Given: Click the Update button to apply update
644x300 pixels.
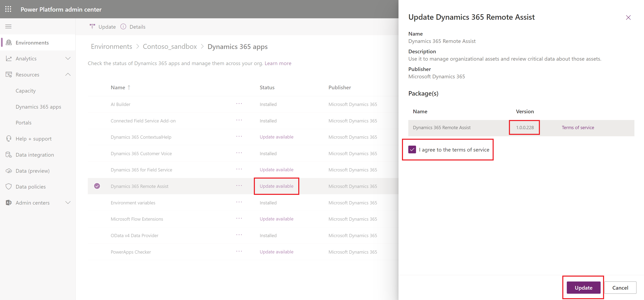Looking at the screenshot, I should [x=584, y=288].
